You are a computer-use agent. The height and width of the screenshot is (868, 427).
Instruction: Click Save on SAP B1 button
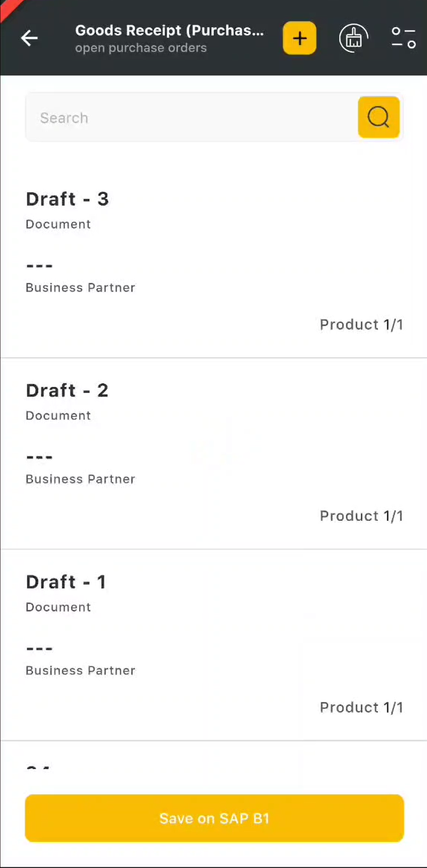point(214,818)
